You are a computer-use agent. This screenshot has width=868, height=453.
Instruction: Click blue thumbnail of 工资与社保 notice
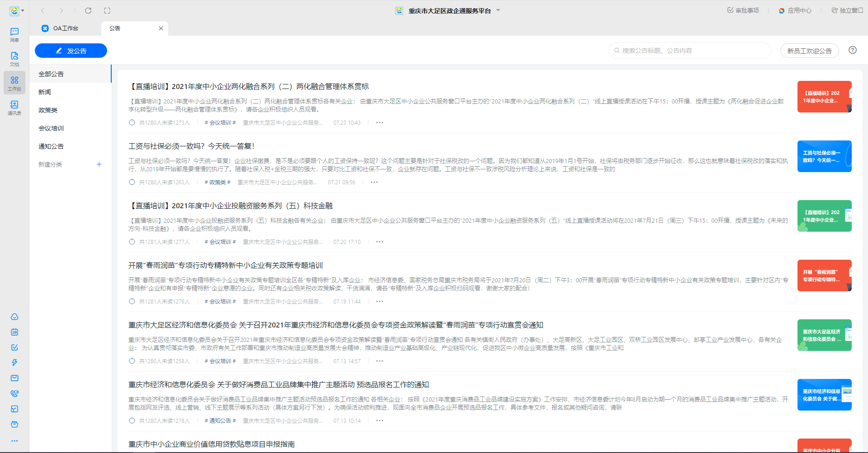tap(825, 156)
